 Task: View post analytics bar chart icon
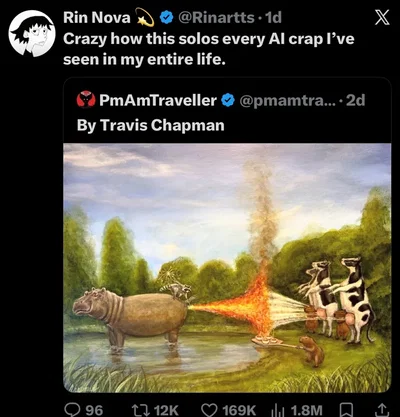[x=278, y=409]
